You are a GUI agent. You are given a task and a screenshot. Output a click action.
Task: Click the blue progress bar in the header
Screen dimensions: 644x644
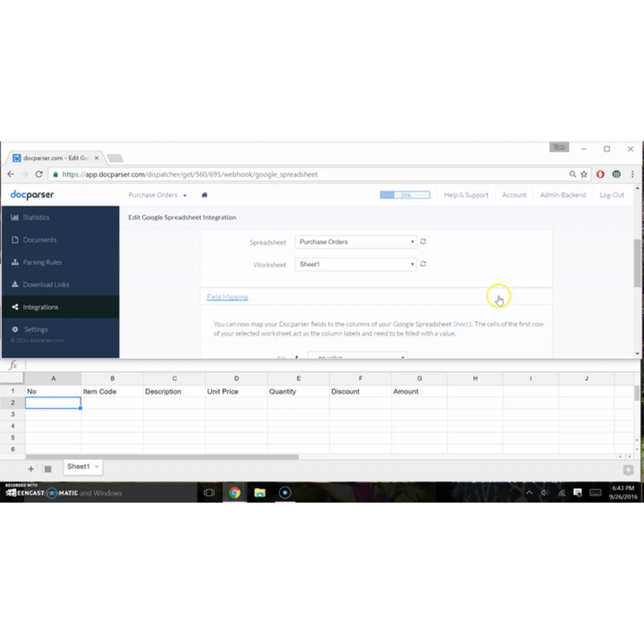405,195
